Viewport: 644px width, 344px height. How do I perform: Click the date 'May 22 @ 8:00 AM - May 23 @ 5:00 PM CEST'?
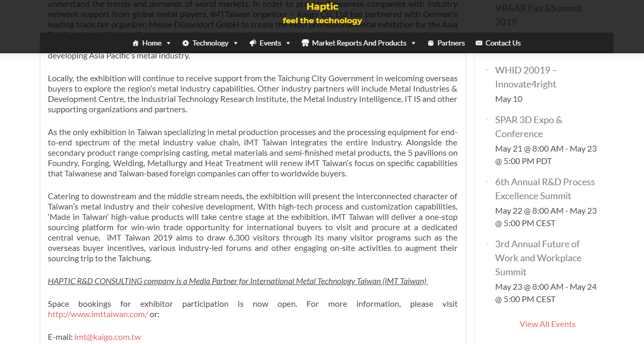pos(546,217)
